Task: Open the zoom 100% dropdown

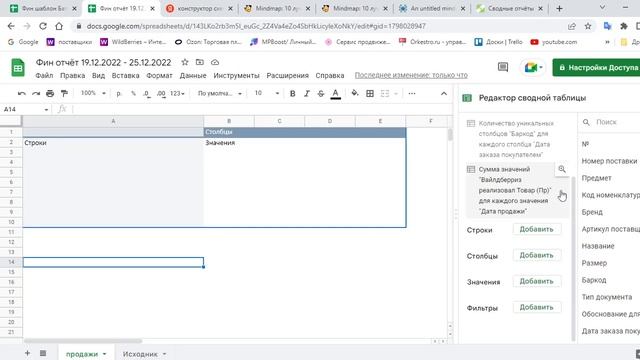Action: (x=93, y=93)
